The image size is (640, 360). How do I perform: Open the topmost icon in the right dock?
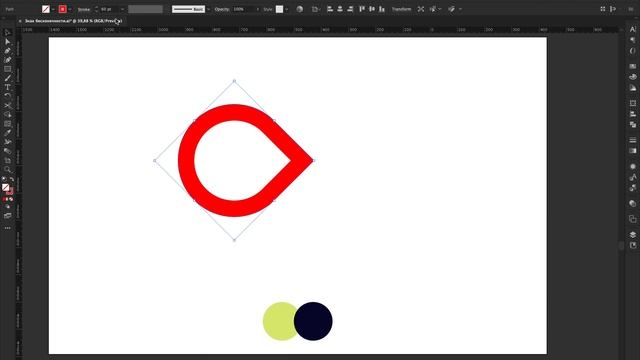pos(633,29)
